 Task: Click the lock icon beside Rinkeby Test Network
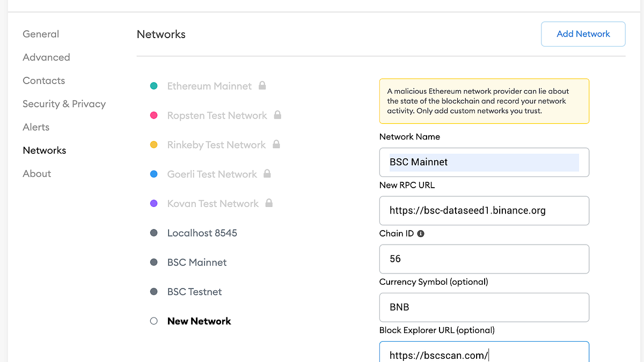(x=276, y=144)
